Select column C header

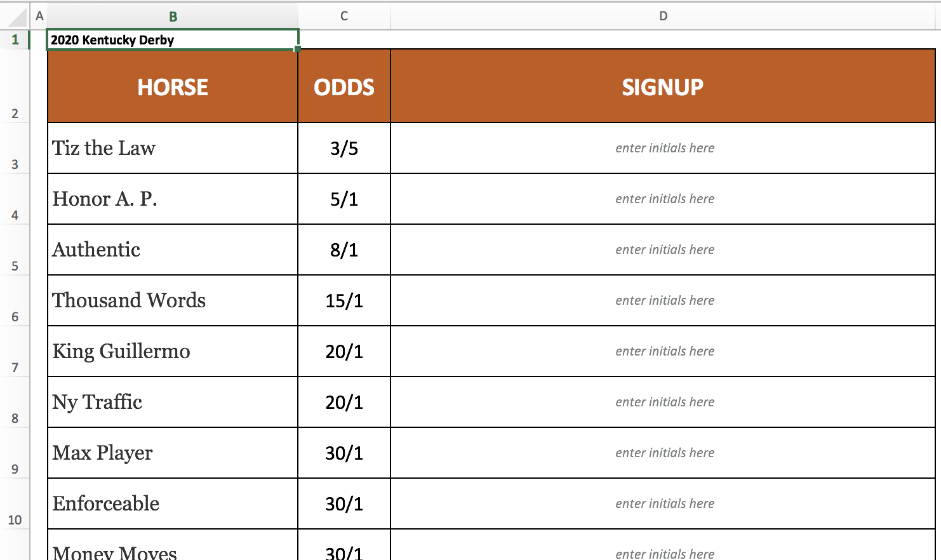344,16
